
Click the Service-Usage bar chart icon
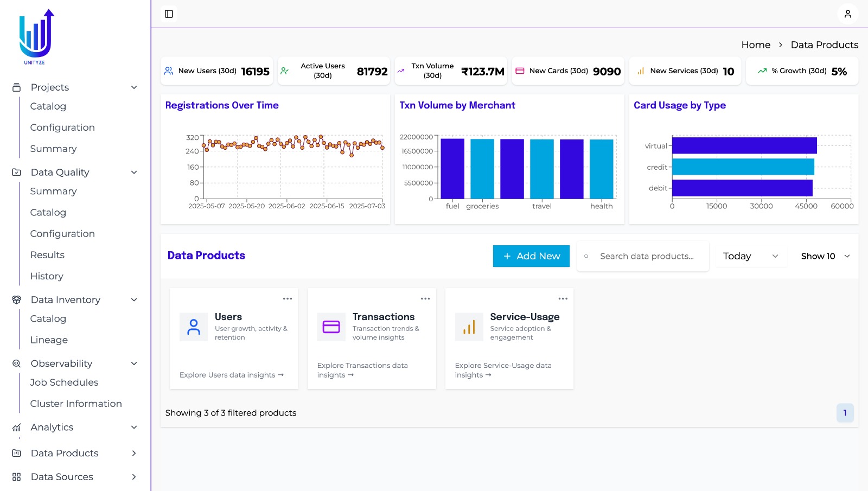(469, 327)
